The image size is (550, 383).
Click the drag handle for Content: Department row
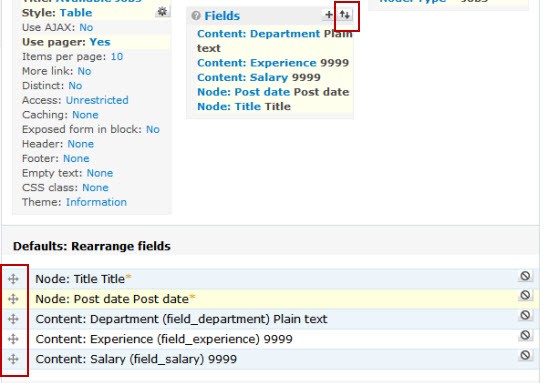(x=13, y=319)
